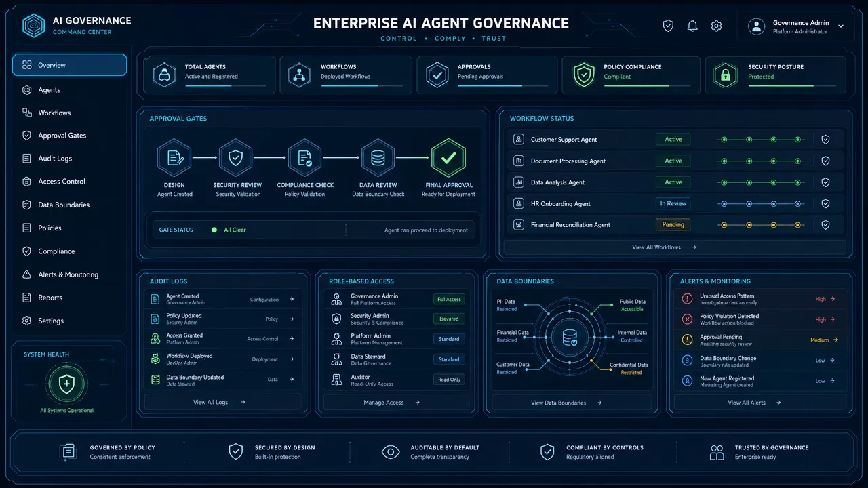Click shield icon on Customer Support Agent row

click(825, 140)
